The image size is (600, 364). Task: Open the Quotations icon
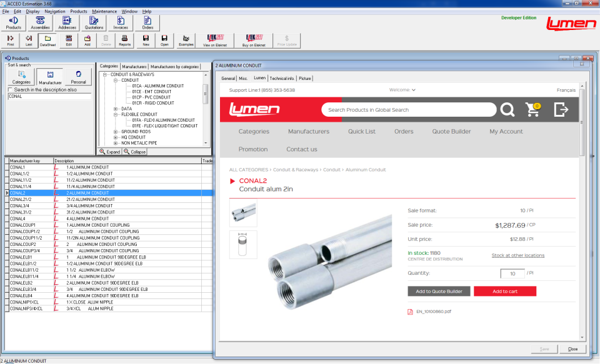point(93,23)
